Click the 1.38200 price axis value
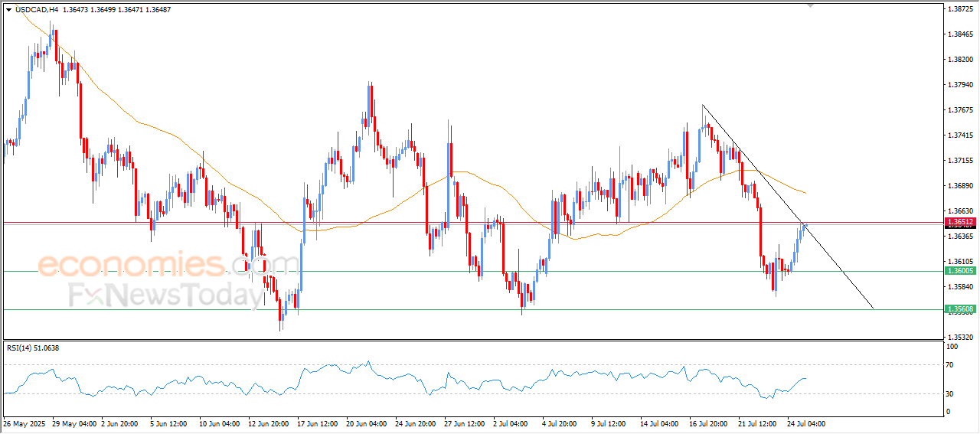The image size is (980, 434). [960, 60]
